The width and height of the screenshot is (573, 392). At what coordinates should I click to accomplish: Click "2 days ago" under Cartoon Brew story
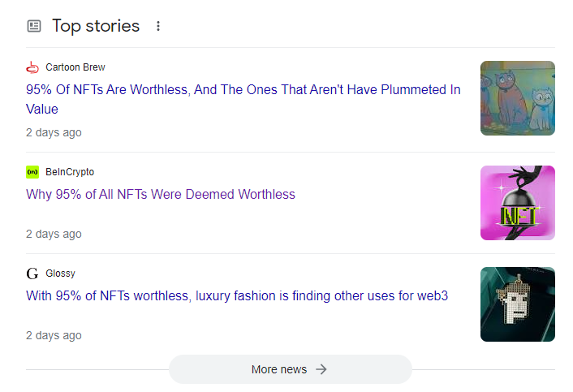[54, 132]
